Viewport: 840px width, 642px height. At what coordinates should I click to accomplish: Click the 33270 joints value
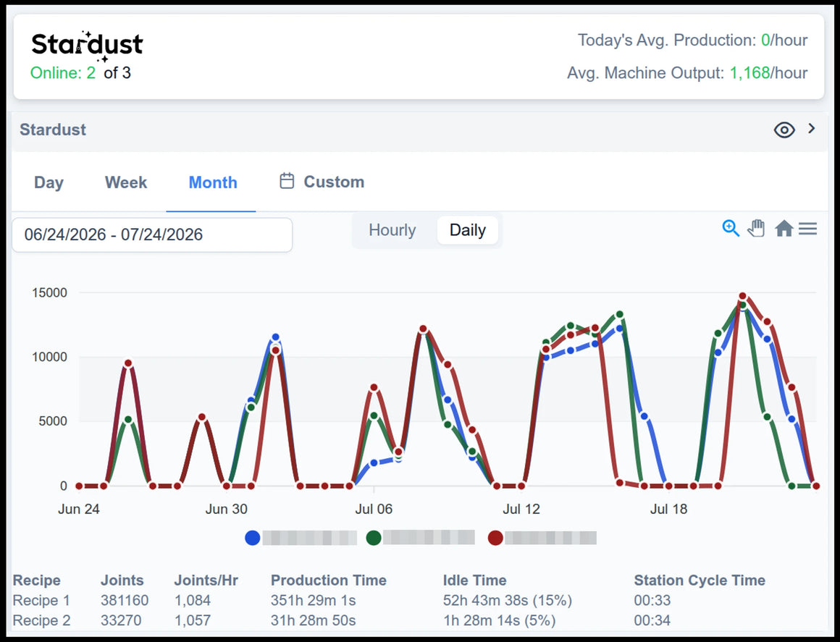tap(121, 620)
